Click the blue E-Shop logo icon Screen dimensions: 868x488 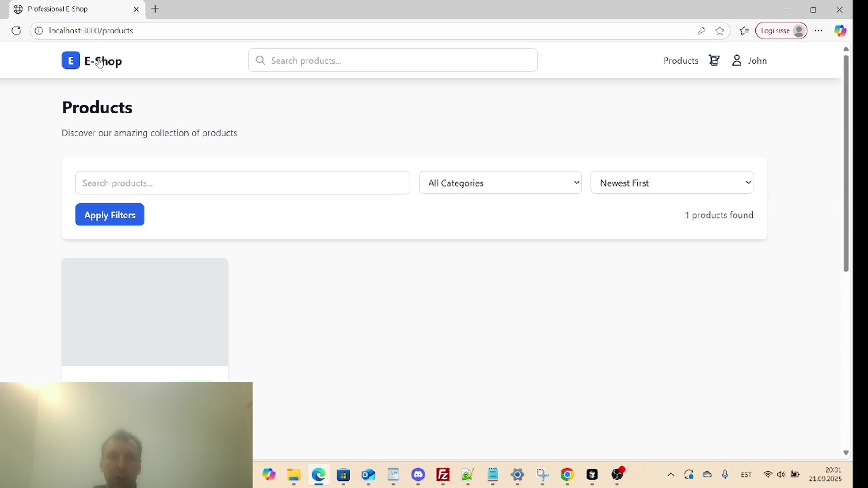71,61
